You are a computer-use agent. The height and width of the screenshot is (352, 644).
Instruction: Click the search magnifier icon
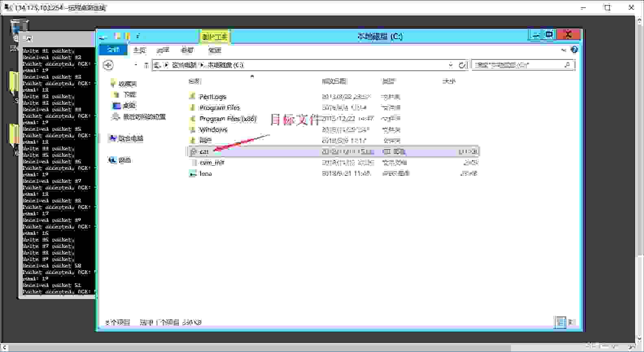[568, 65]
